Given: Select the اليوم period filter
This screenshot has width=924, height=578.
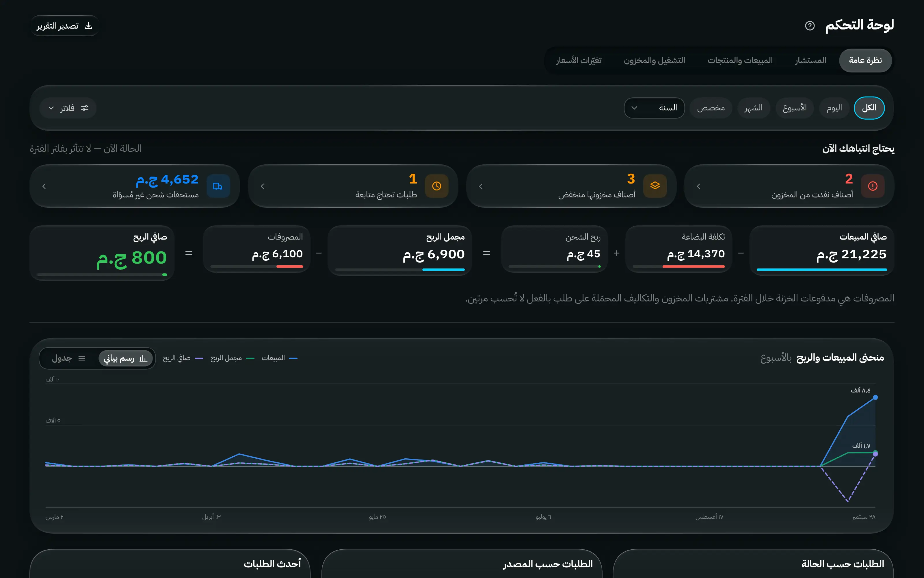Looking at the screenshot, I should click(x=834, y=108).
